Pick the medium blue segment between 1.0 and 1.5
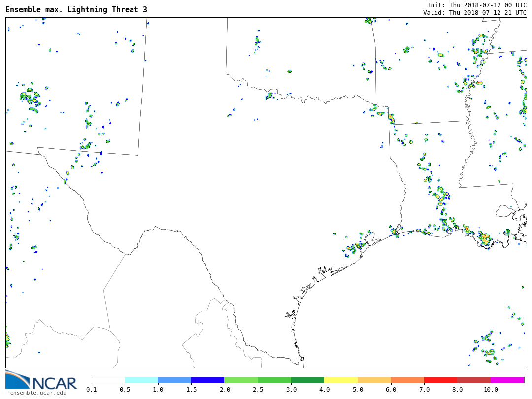 point(174,380)
